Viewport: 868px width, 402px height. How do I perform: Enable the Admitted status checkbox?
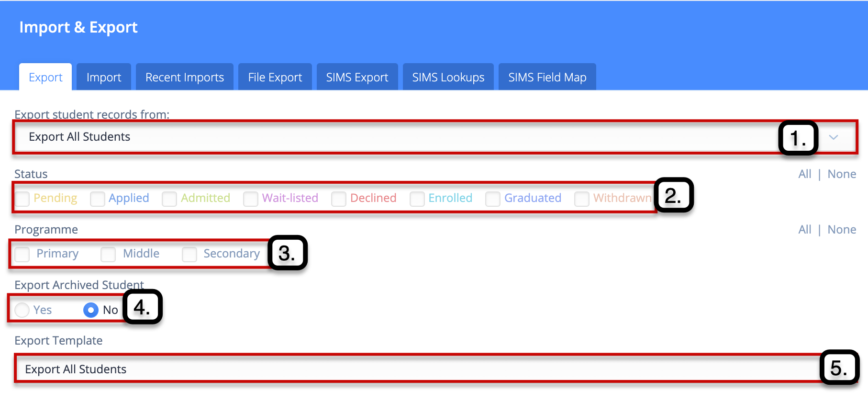click(169, 199)
